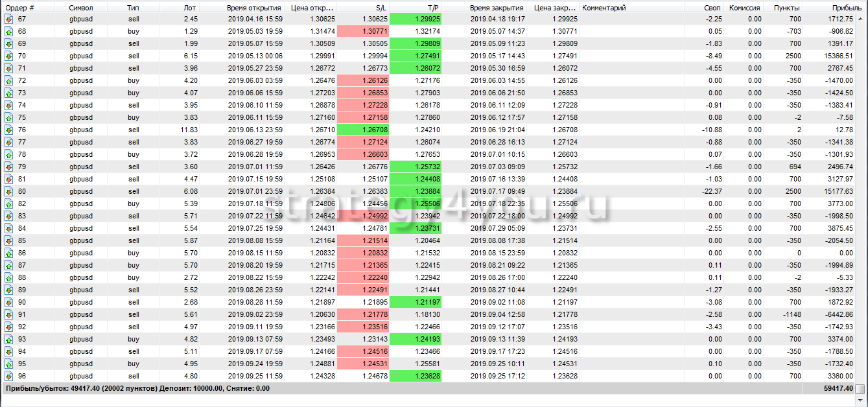This screenshot has width=868, height=407.
Task: Click the icon beside order 91
Action: (9, 314)
